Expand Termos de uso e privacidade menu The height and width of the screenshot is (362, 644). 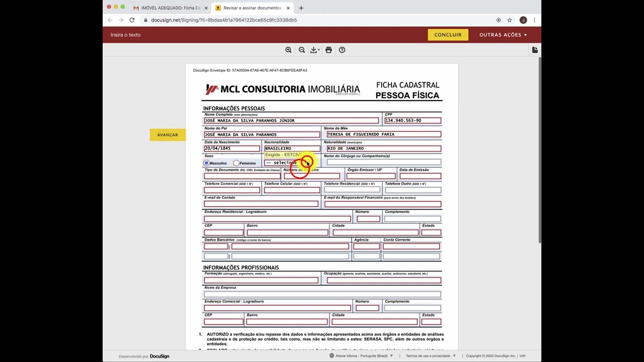[x=431, y=356]
